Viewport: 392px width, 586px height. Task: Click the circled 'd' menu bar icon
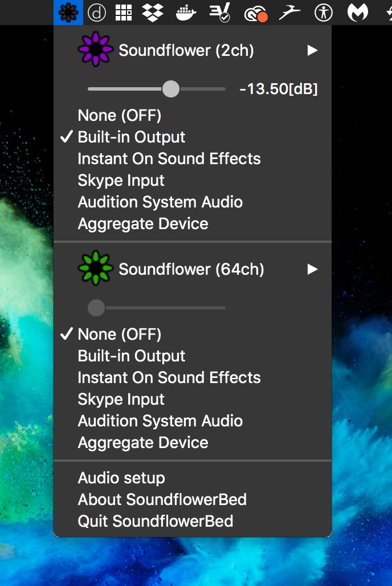pyautogui.click(x=96, y=12)
